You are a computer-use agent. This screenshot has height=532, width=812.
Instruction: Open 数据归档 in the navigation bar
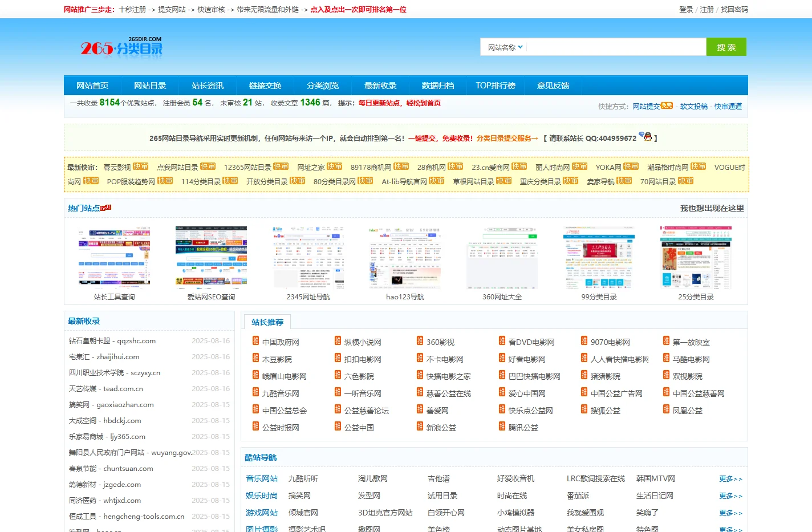[x=438, y=86]
